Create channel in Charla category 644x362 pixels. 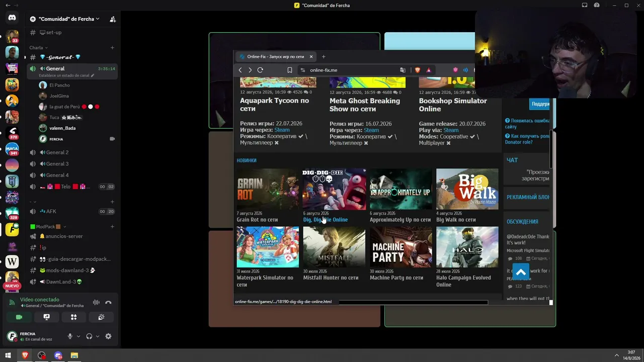[x=112, y=48]
